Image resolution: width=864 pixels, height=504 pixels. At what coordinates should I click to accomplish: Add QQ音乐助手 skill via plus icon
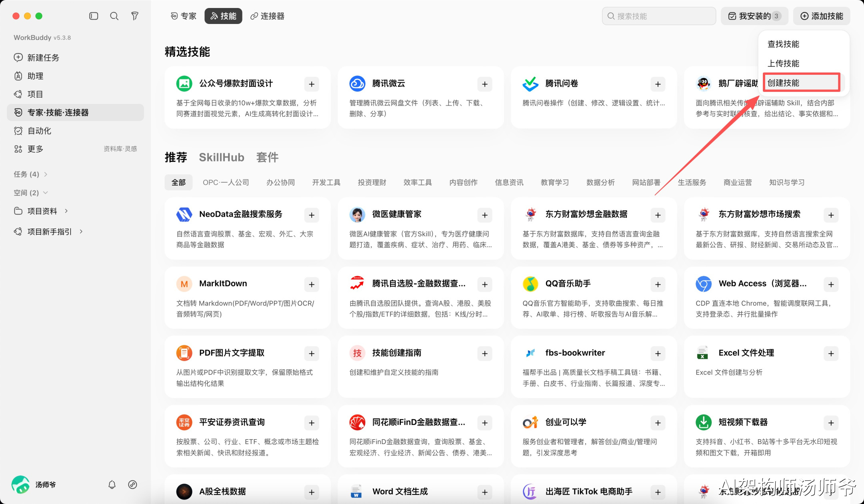[x=658, y=284]
